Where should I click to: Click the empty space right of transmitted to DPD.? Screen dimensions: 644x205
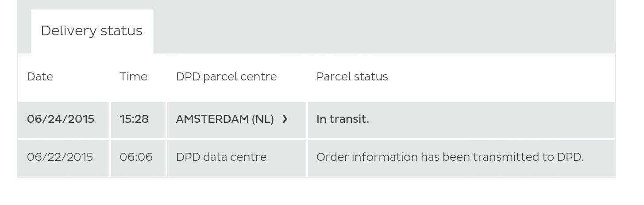(600, 157)
